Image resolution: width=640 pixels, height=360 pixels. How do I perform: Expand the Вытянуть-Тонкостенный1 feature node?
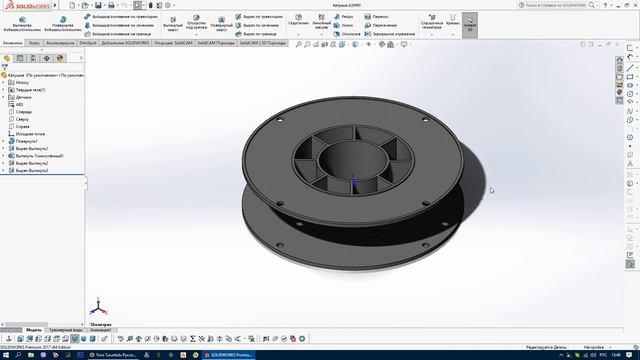3,156
